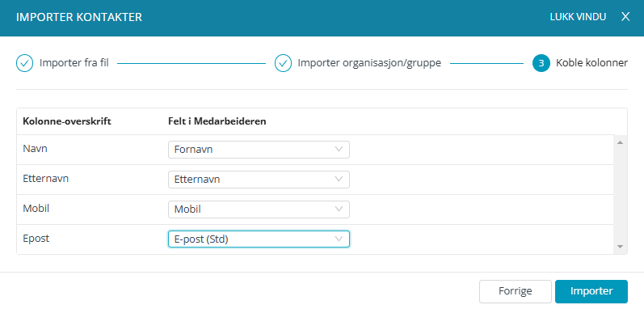Click scrollbar up arrow in column table
The width and height of the screenshot is (644, 309).
(x=621, y=142)
